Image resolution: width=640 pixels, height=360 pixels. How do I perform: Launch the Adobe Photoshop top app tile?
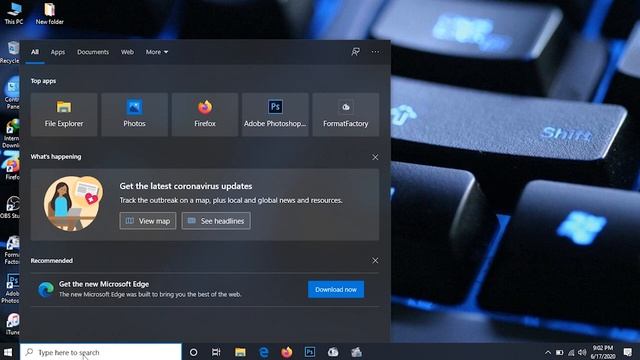275,114
